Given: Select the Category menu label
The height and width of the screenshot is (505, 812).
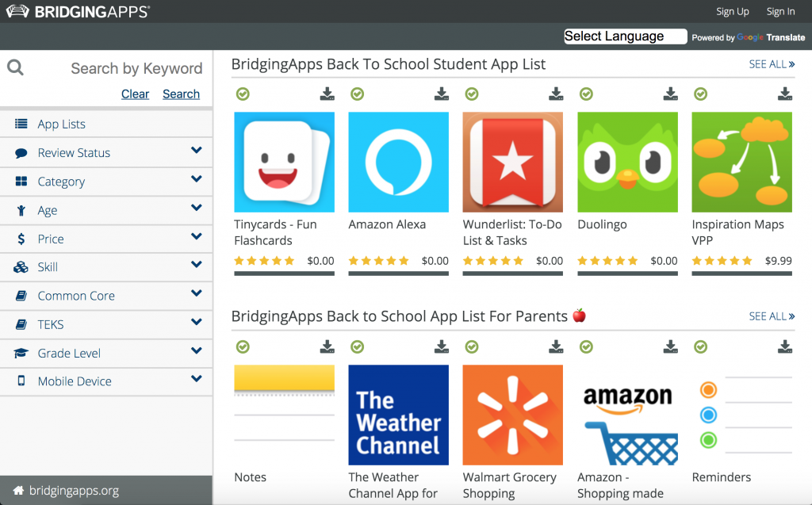Looking at the screenshot, I should [61, 182].
